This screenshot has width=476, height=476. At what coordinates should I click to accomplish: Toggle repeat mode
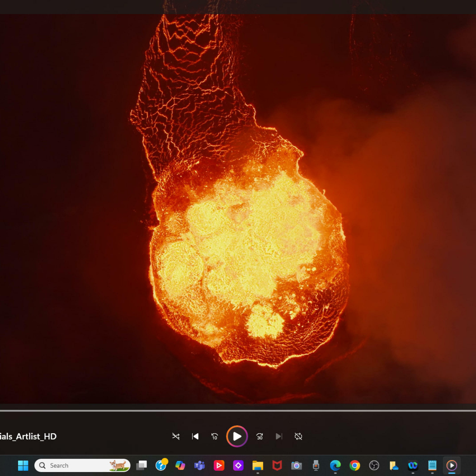298,436
